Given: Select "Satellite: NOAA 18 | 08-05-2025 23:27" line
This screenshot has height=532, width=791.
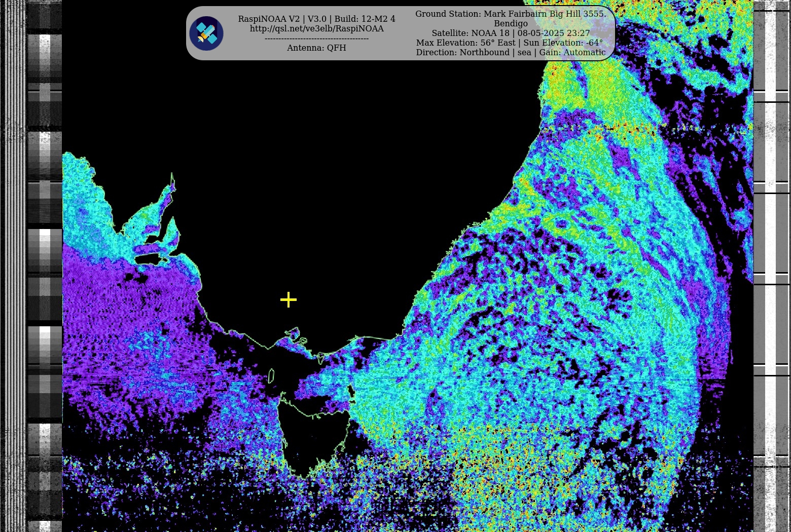Looking at the screenshot, I should pyautogui.click(x=511, y=33).
